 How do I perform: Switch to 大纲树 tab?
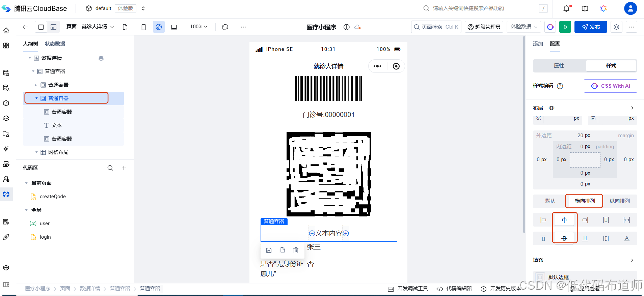click(x=30, y=44)
